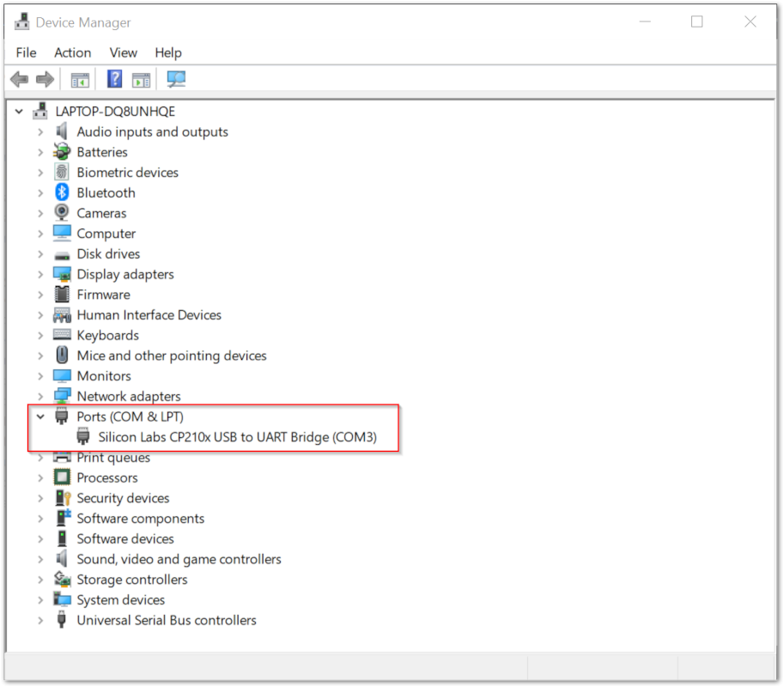
Task: Click the Universal Serial Bus controllers icon
Action: click(x=62, y=619)
